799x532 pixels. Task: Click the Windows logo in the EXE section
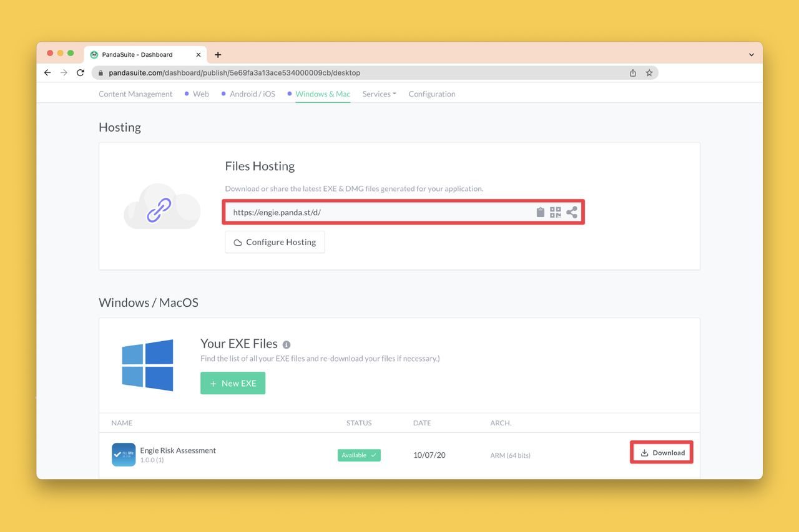148,365
